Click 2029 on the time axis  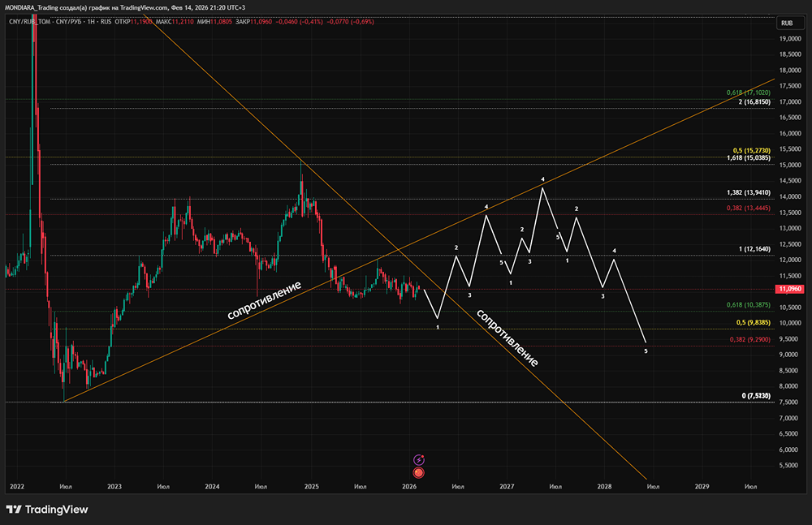(702, 487)
